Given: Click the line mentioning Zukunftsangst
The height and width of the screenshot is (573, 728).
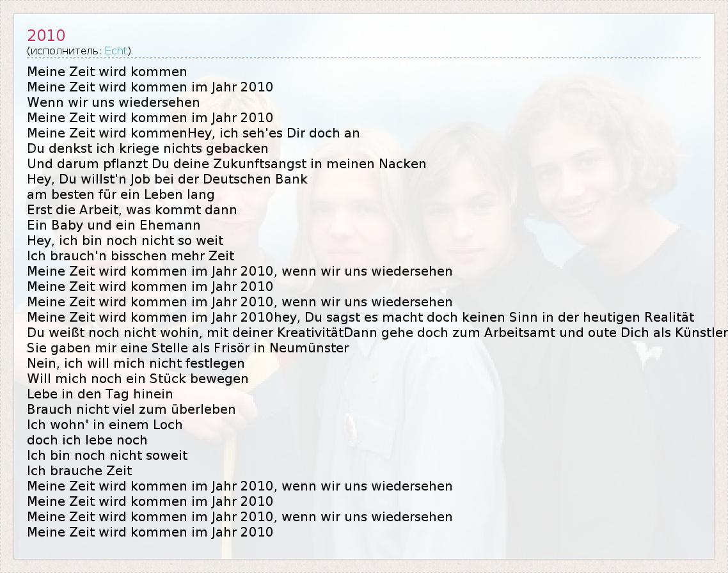Looking at the screenshot, I should pyautogui.click(x=226, y=164).
